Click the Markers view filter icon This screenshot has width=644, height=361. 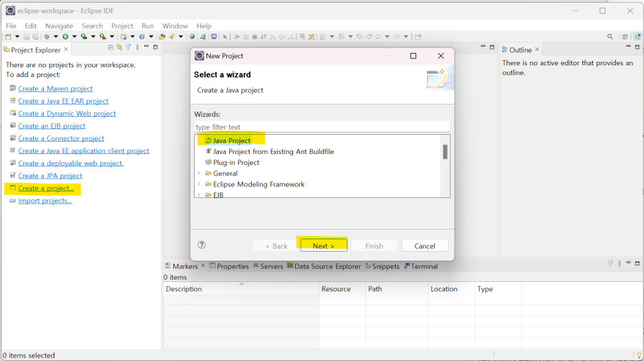click(x=610, y=263)
